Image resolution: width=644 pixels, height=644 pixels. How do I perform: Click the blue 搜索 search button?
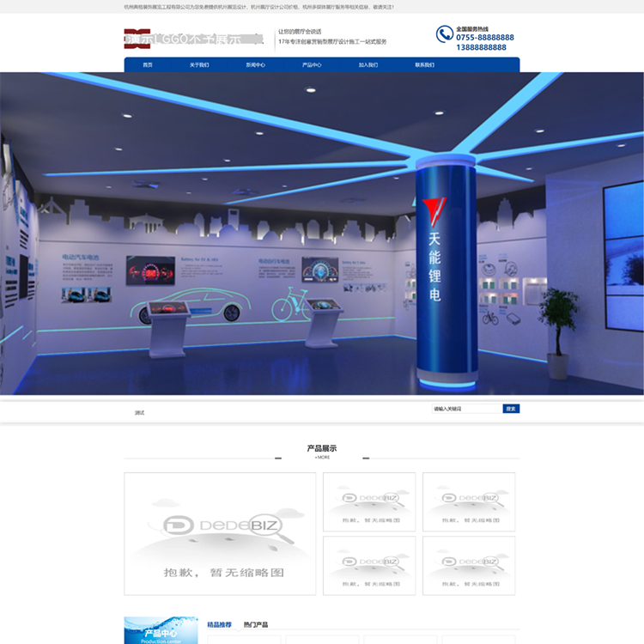[511, 409]
